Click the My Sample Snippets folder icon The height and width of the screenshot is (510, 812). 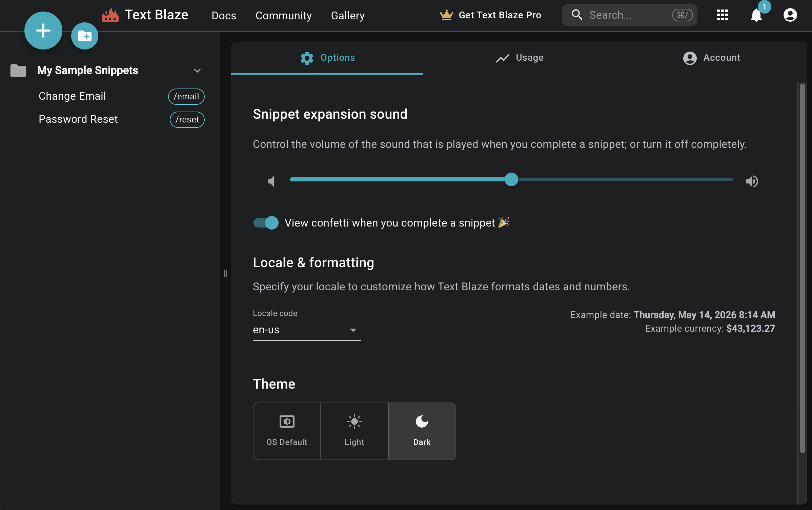[18, 71]
